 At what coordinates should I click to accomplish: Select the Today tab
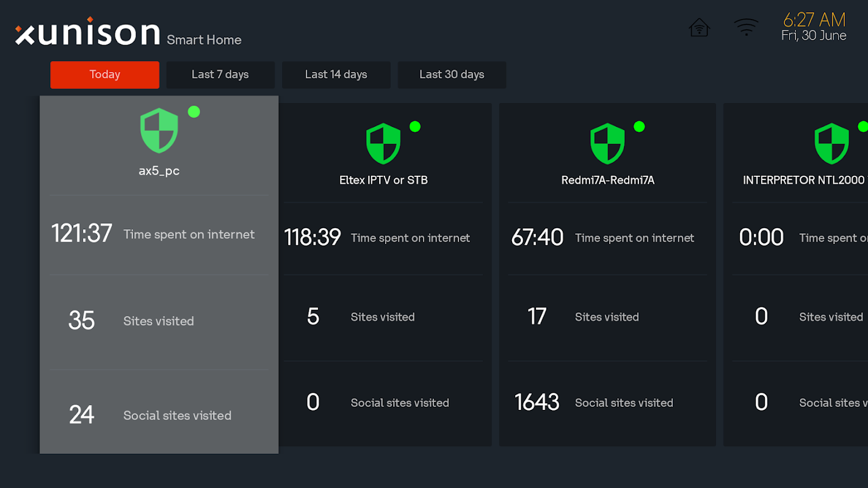coord(105,74)
